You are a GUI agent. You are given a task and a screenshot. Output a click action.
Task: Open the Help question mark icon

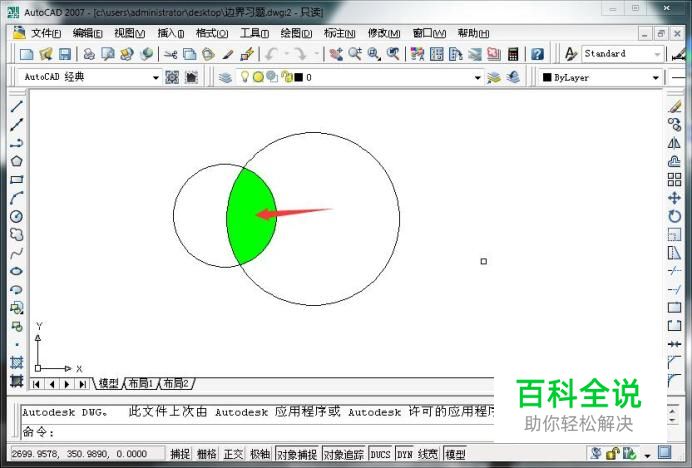pos(537,54)
